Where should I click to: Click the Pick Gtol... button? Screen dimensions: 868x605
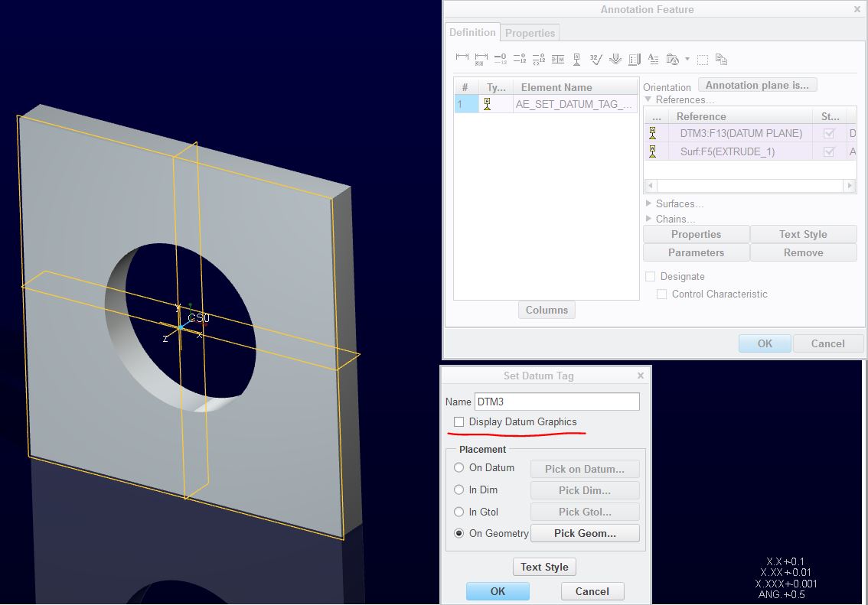point(585,512)
